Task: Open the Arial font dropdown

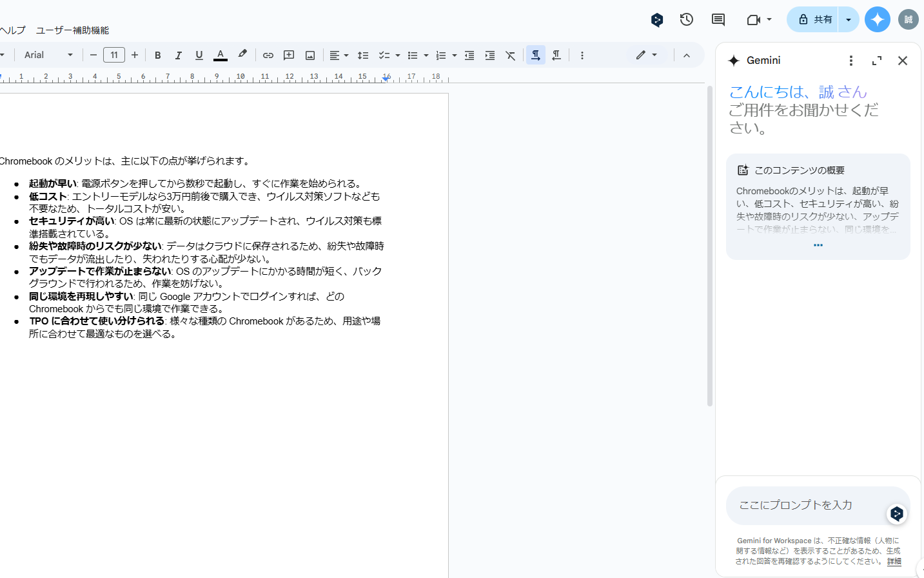Action: 48,55
